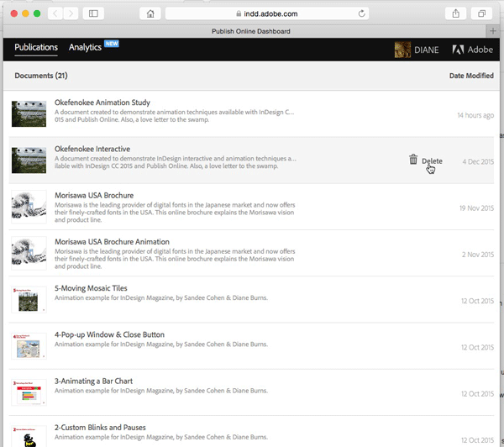This screenshot has width=504, height=447.
Task: Open Morisawa USA Brochure Animation title
Action: 112,241
